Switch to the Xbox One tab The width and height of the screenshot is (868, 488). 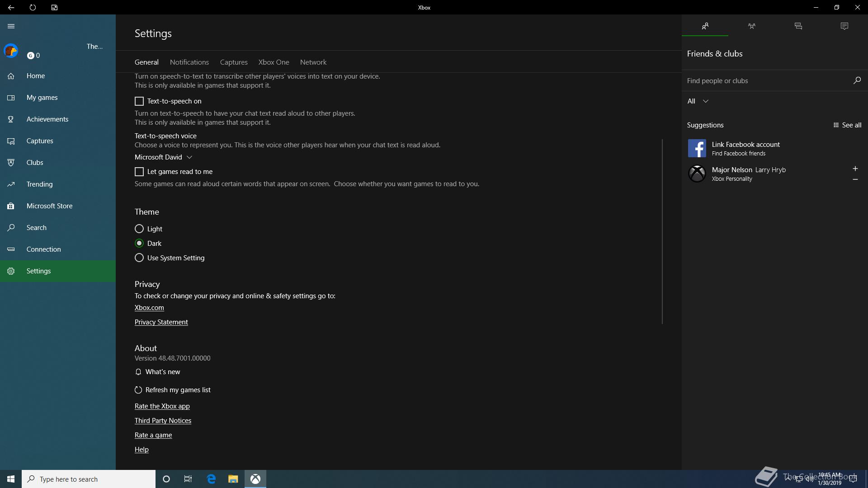274,62
